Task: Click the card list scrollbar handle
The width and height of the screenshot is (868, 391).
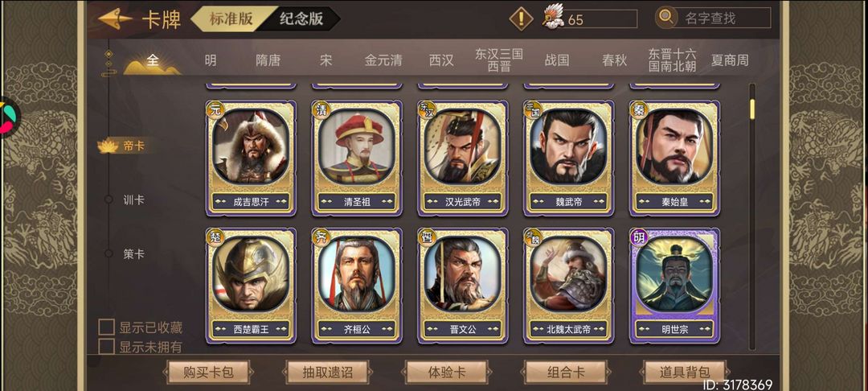Action: (x=751, y=109)
